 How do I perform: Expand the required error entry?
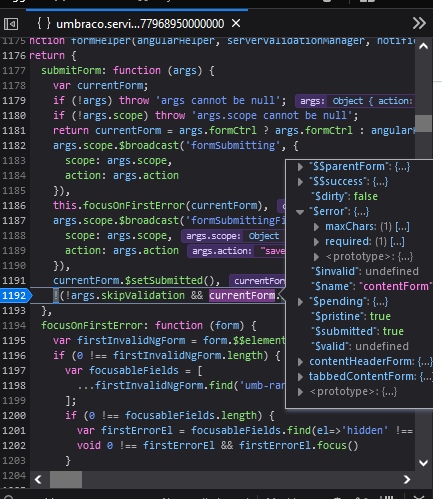(x=316, y=242)
